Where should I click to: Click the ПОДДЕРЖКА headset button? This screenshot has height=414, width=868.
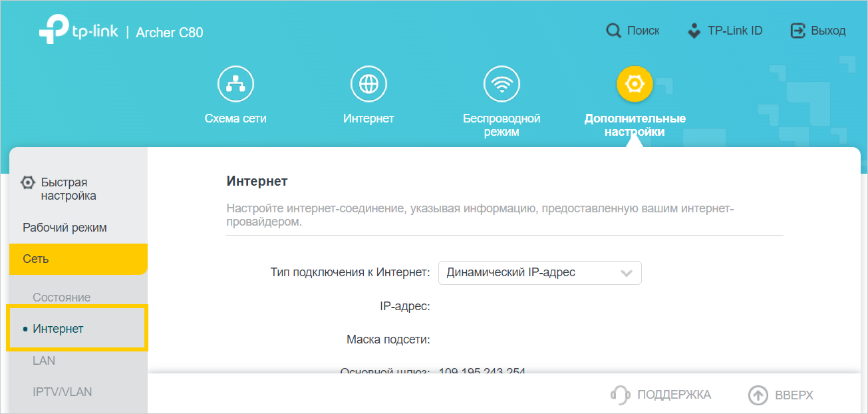(660, 395)
